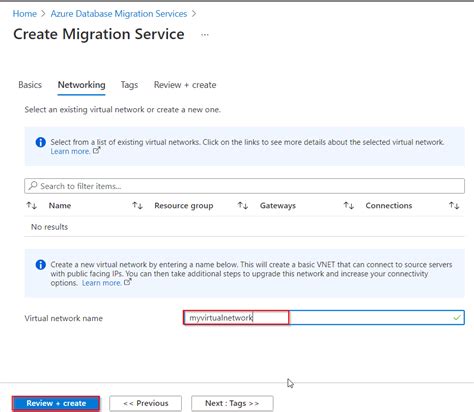Screen dimensions: 474x412
Task: Sort using the arrows left of Resource group
Action: coord(137,205)
